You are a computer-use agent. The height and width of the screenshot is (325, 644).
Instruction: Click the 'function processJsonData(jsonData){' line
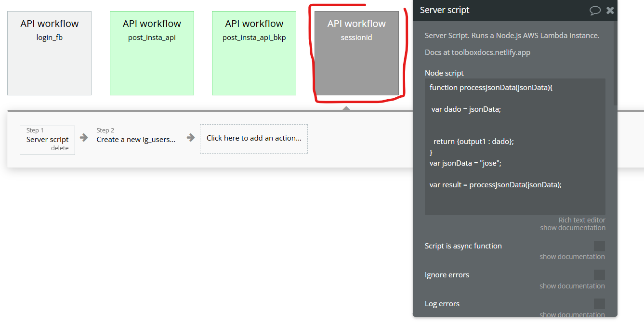click(x=491, y=88)
